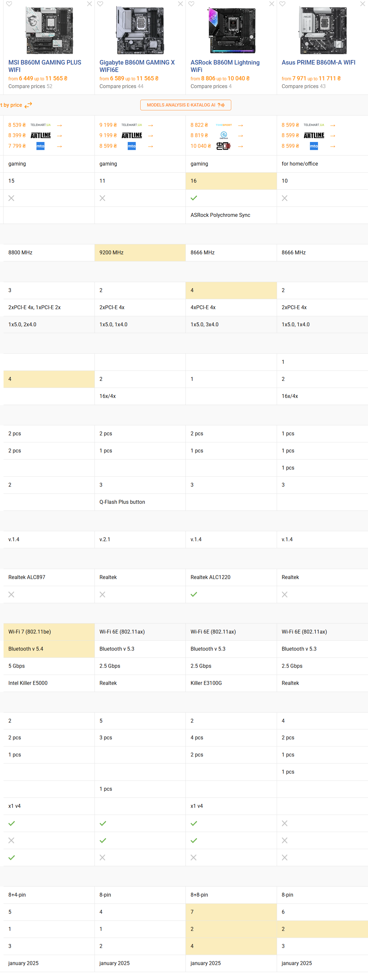The height and width of the screenshot is (980, 368).
Task: Click 2xPCI-E 4x, 1xPCI-E 2x cell
Action: pos(49,308)
